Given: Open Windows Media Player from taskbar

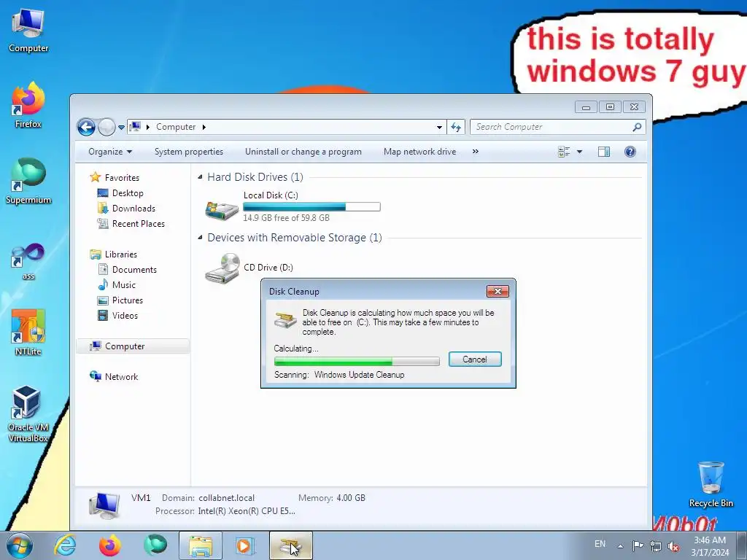Looking at the screenshot, I should [246, 545].
